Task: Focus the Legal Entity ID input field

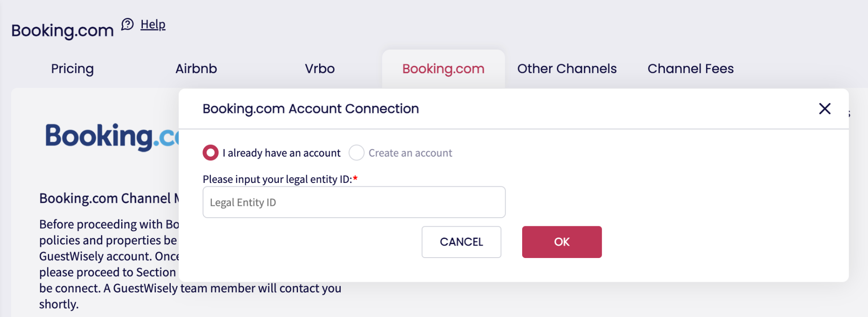Action: pyautogui.click(x=354, y=202)
